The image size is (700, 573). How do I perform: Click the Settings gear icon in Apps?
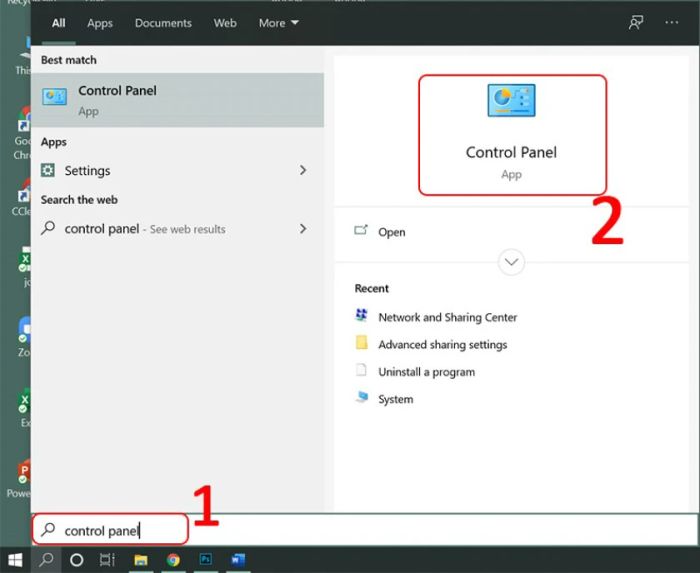pyautogui.click(x=48, y=170)
